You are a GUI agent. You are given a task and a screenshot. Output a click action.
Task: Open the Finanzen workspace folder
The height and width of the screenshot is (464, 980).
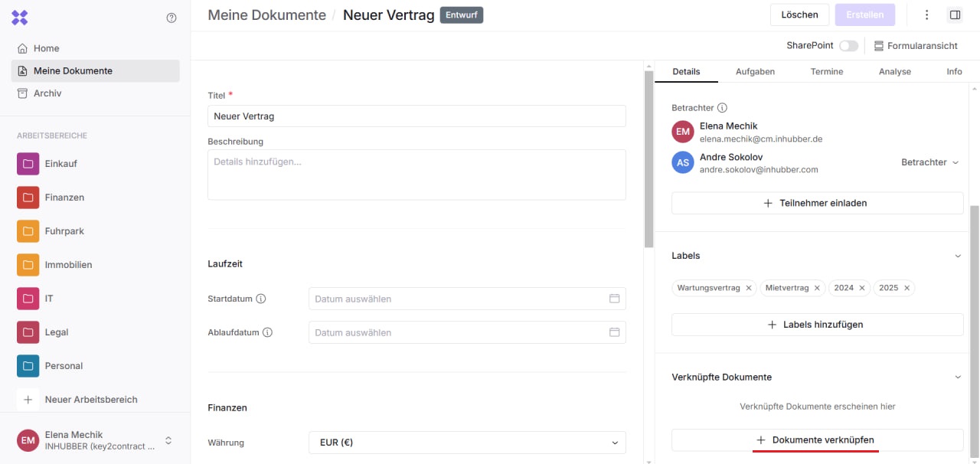click(64, 198)
